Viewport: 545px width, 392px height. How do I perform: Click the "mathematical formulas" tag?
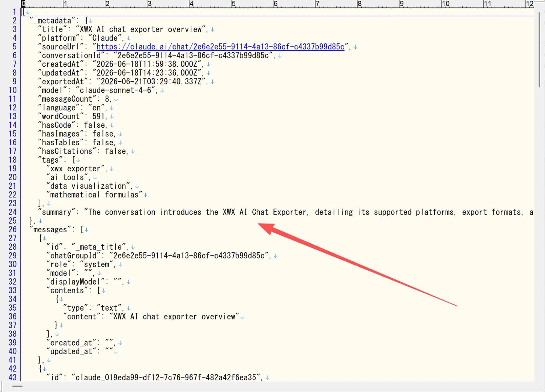point(94,195)
